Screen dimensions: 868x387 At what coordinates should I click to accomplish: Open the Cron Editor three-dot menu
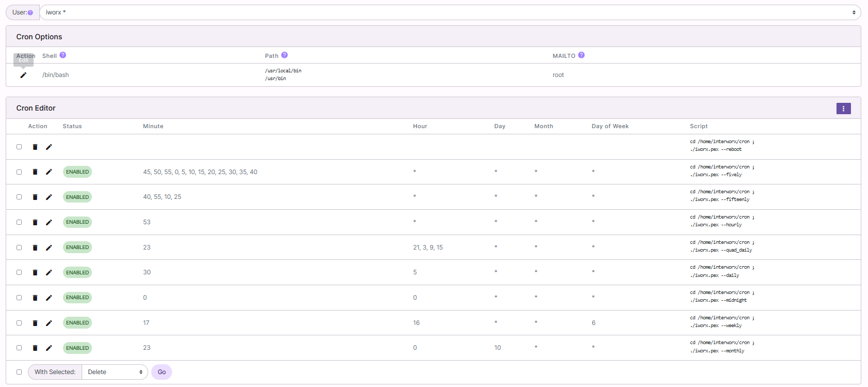click(843, 109)
